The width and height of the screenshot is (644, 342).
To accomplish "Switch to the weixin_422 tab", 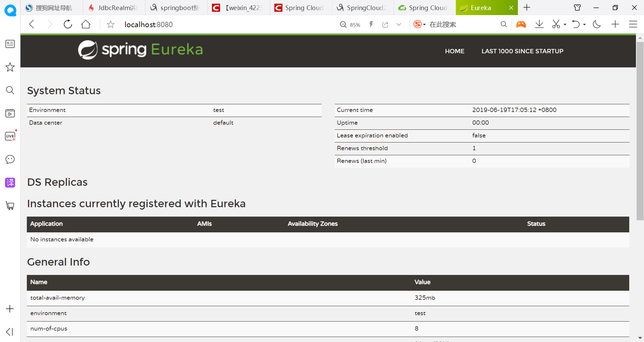I will click(239, 8).
